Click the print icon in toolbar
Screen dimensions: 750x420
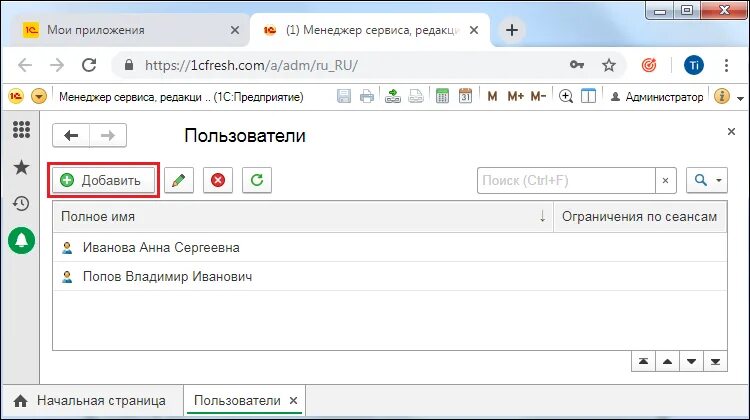click(x=367, y=96)
